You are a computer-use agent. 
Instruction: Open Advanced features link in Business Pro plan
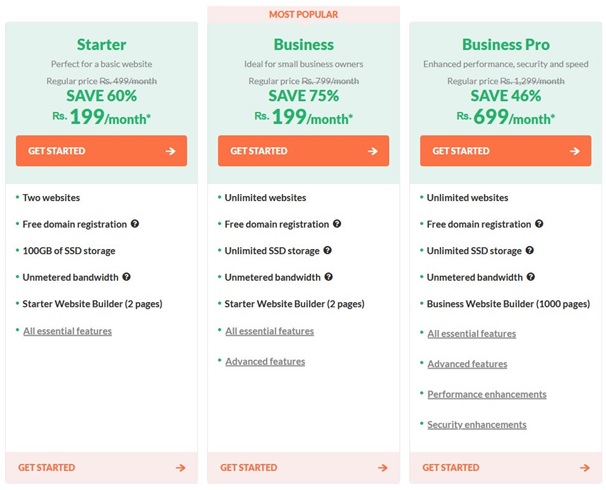(x=467, y=364)
